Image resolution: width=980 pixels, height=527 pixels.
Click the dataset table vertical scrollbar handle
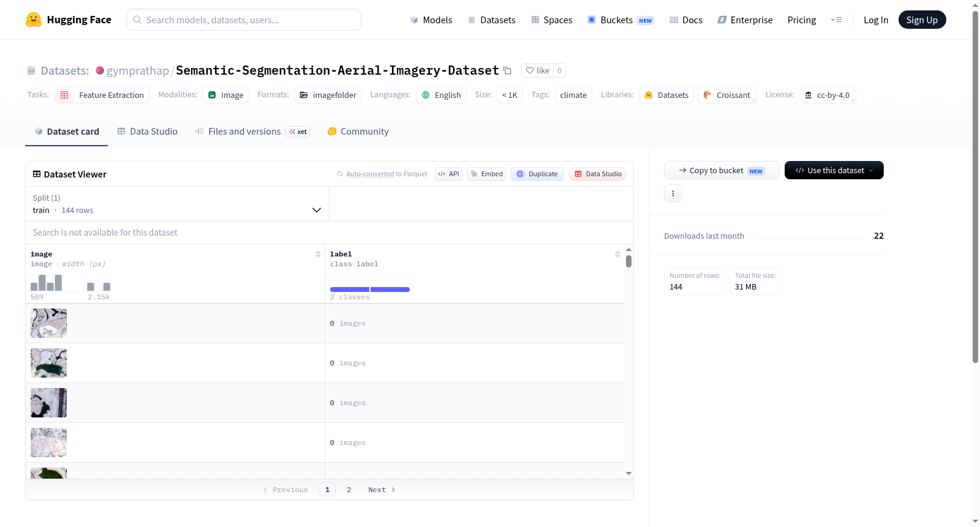[x=628, y=261]
